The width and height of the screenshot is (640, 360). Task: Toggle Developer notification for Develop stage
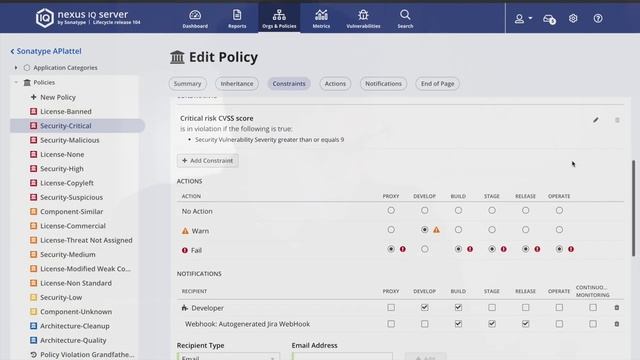coord(424,307)
